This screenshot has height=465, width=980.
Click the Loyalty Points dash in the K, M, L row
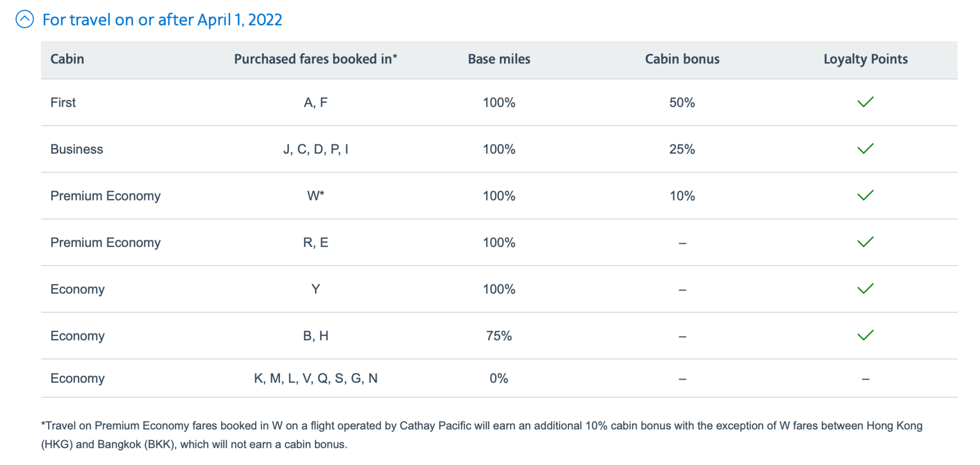866,379
